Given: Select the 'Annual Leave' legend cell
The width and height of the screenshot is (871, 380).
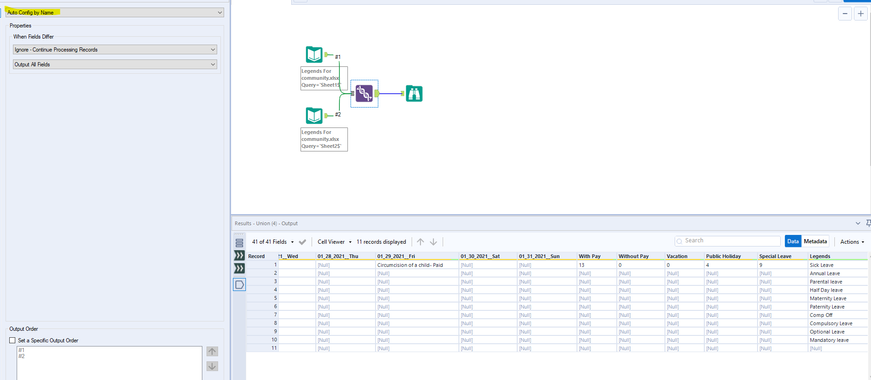Looking at the screenshot, I should [837, 273].
